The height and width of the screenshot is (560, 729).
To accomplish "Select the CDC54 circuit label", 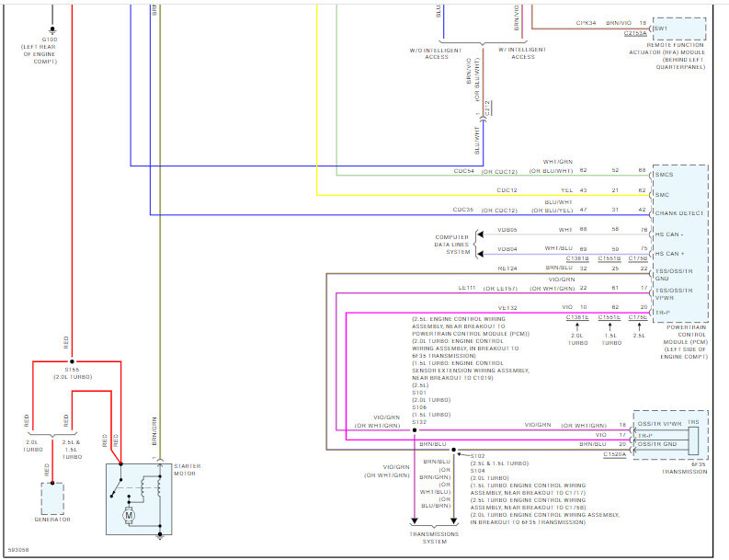I will click(464, 171).
